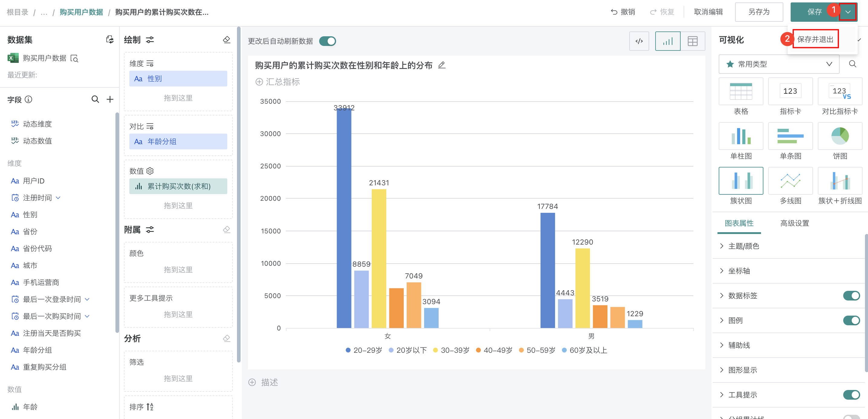868x419 pixels.
Task: Click 取消编辑 to cancel editing
Action: (x=708, y=12)
